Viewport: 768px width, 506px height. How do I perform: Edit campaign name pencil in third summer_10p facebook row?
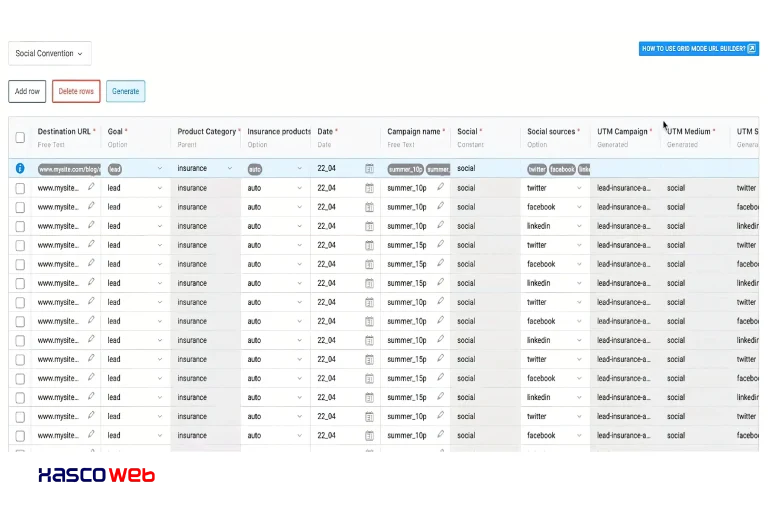[440, 434]
